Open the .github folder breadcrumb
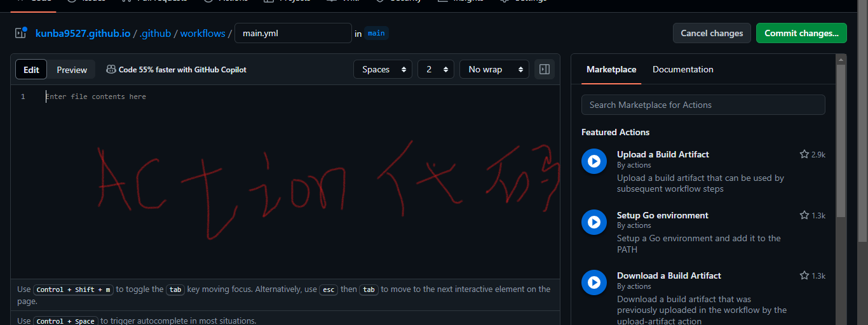 pos(155,33)
